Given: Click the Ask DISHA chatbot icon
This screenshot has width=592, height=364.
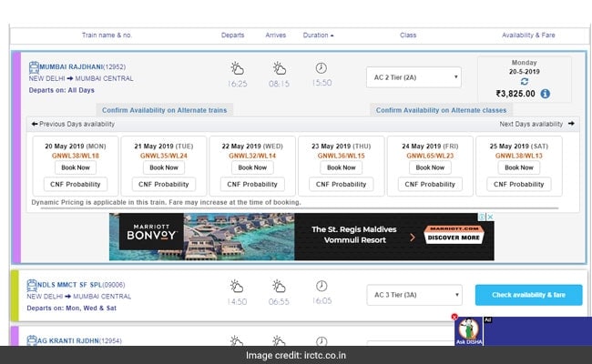Looking at the screenshot, I should coord(469,330).
